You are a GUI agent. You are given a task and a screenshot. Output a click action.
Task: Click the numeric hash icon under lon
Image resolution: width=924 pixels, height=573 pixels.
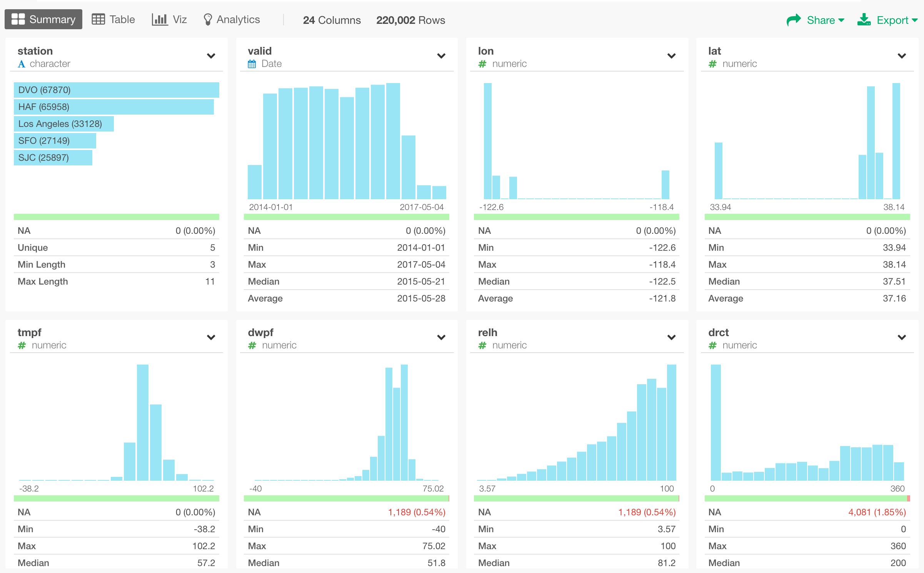click(x=483, y=64)
